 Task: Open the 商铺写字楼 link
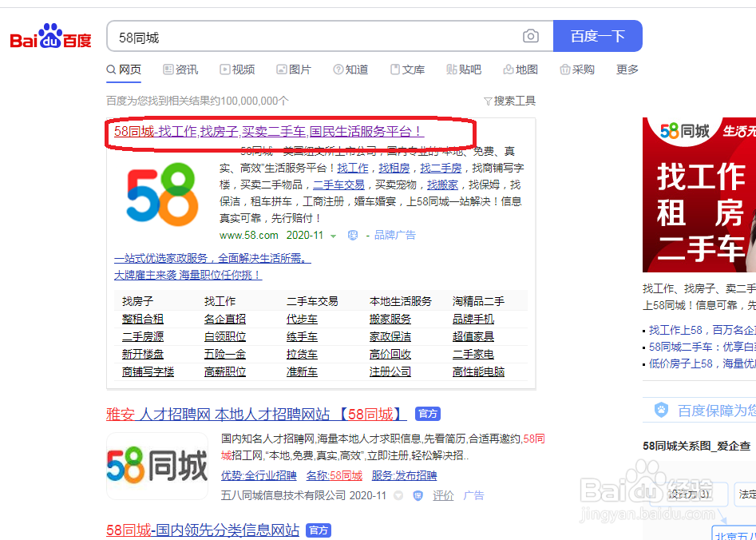point(148,372)
